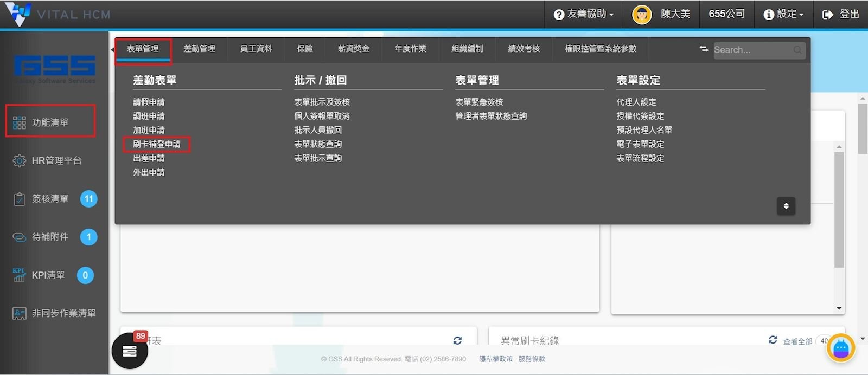
Task: Select the 薪資獎金 tab
Action: [353, 49]
